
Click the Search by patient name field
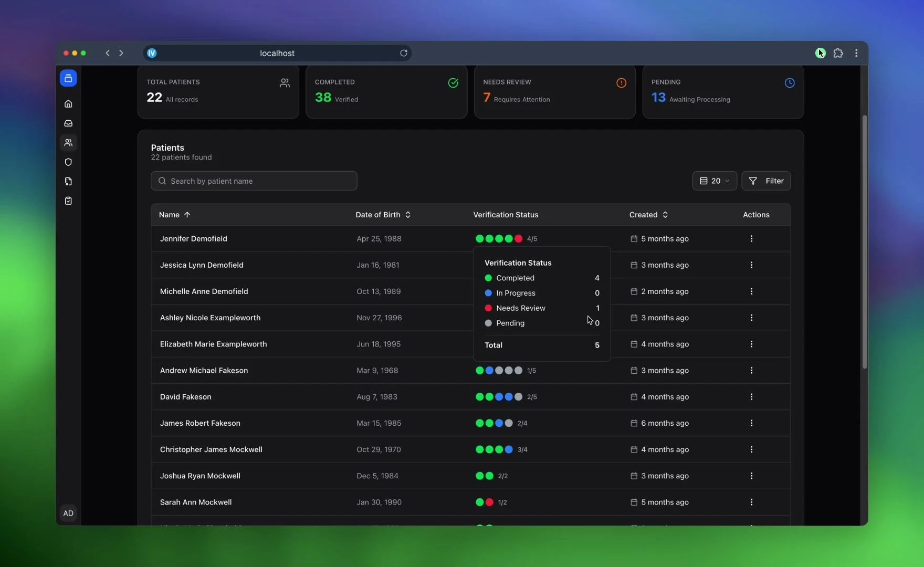click(x=254, y=181)
